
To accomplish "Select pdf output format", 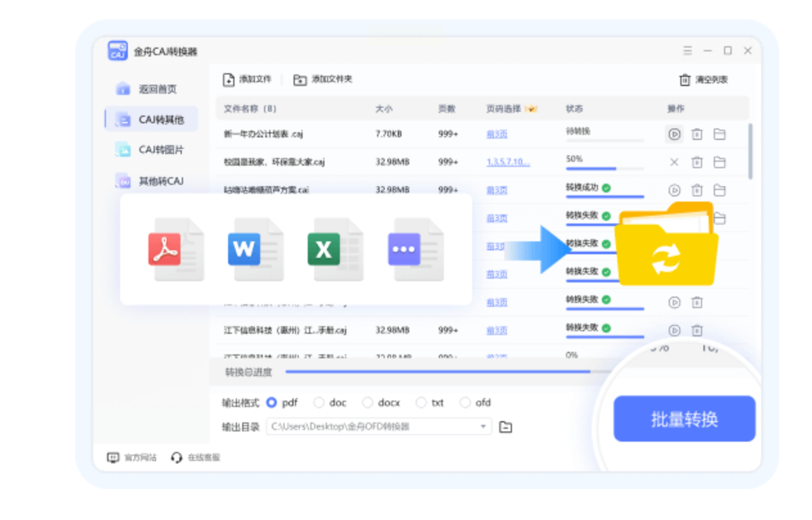I will click(271, 403).
